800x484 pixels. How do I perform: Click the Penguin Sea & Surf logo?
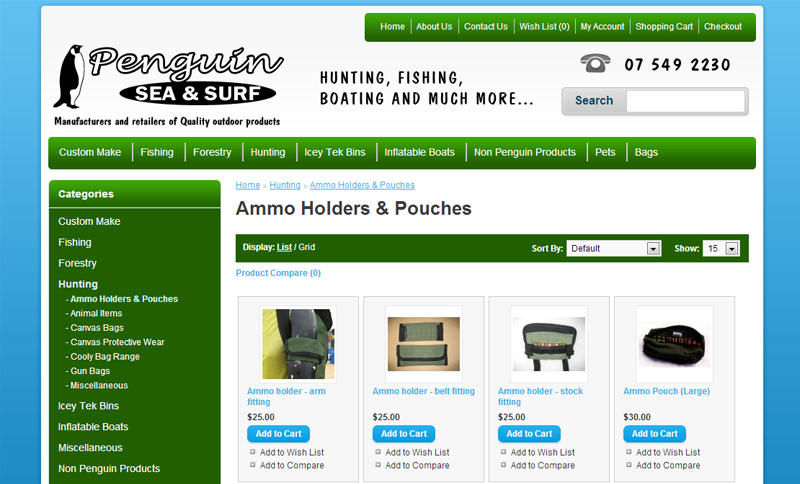pos(168,85)
